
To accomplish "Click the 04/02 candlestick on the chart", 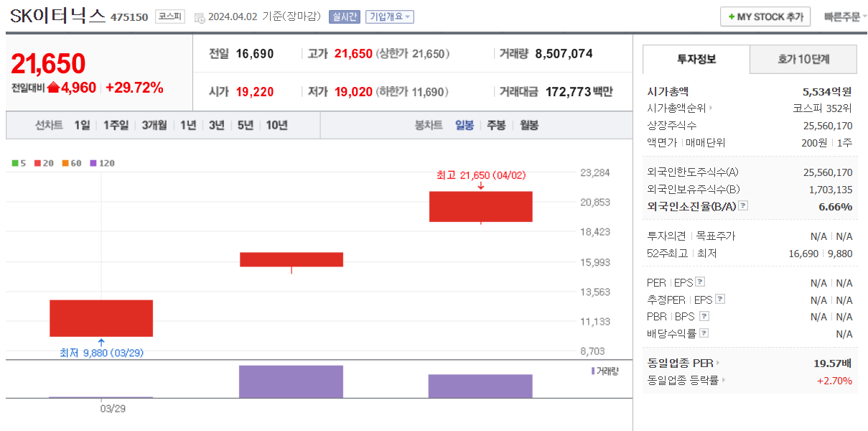I will click(480, 207).
